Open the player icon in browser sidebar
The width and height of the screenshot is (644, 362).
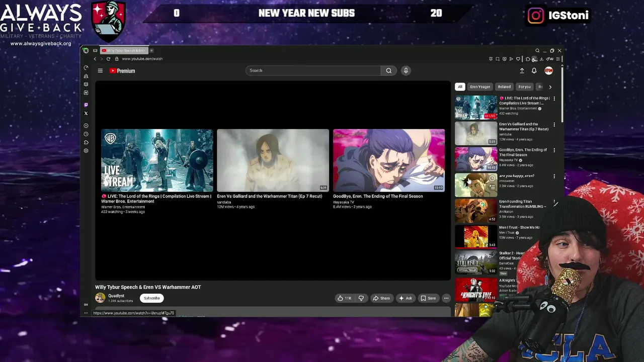[x=86, y=126]
